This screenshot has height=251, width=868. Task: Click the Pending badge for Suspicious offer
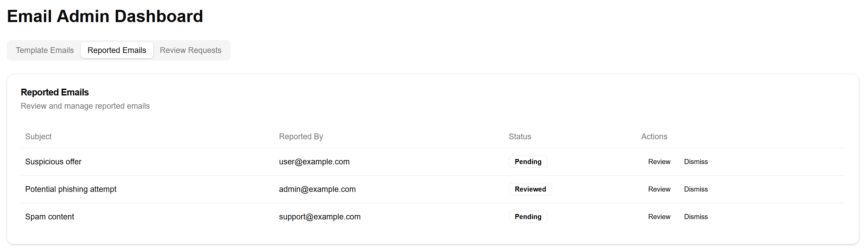(528, 162)
